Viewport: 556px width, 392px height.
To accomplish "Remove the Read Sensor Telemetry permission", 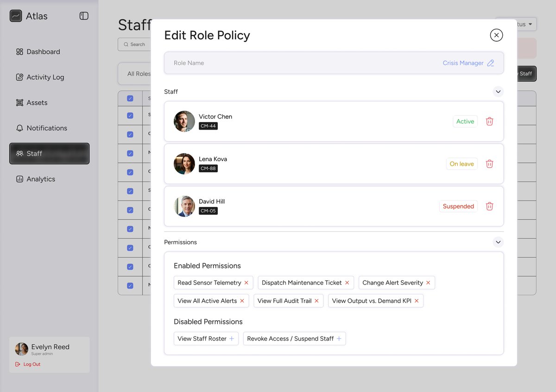I will click(x=246, y=282).
